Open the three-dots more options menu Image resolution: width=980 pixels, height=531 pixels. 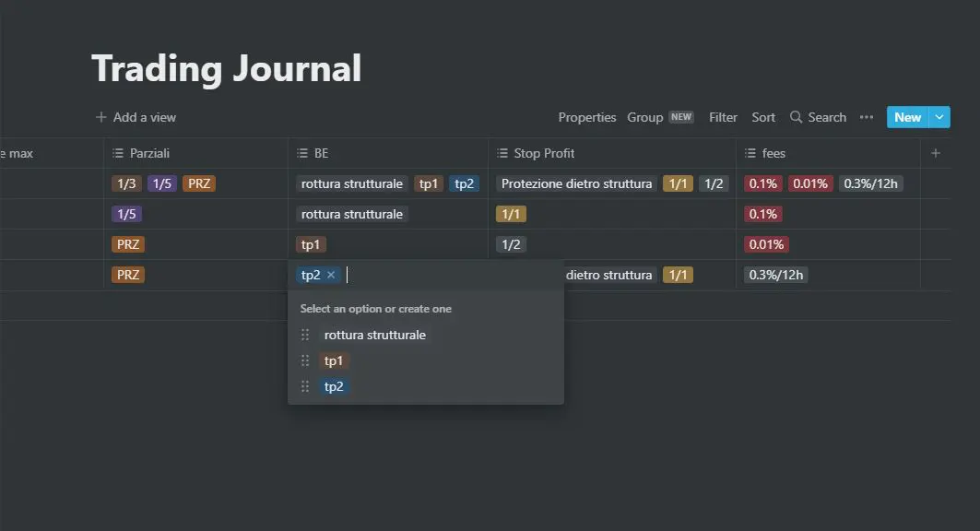click(x=867, y=117)
